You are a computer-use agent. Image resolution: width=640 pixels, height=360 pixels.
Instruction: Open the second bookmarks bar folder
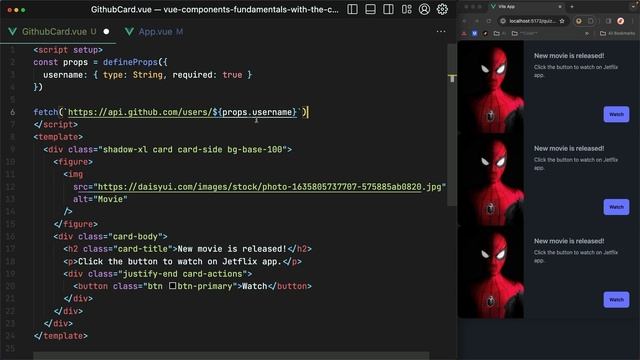525,33
